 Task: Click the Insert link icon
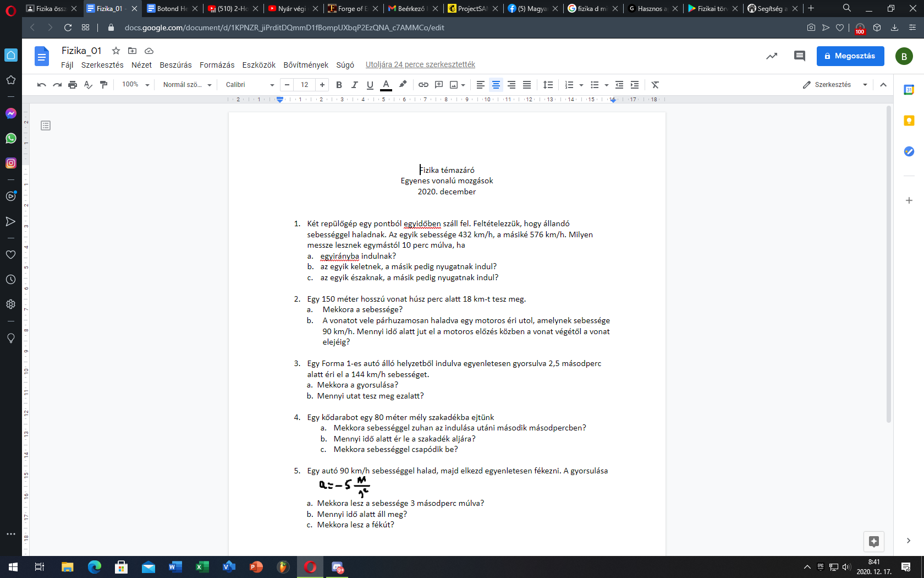coord(423,85)
